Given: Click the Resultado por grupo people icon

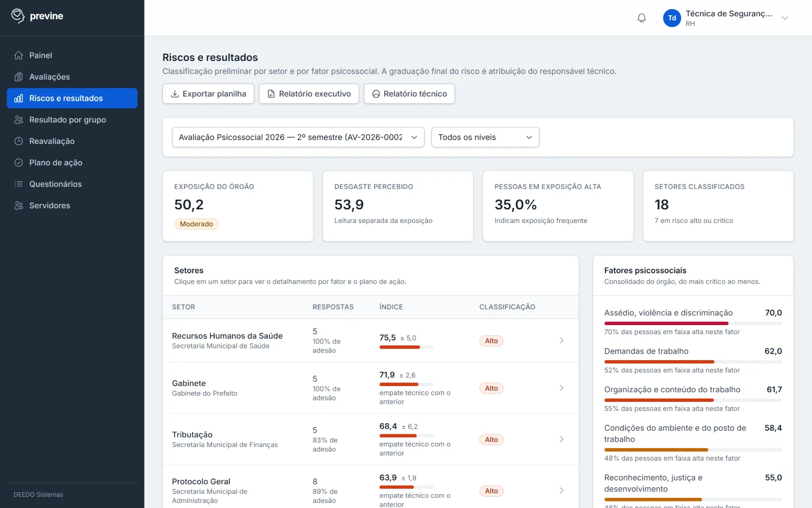Looking at the screenshot, I should (x=19, y=120).
